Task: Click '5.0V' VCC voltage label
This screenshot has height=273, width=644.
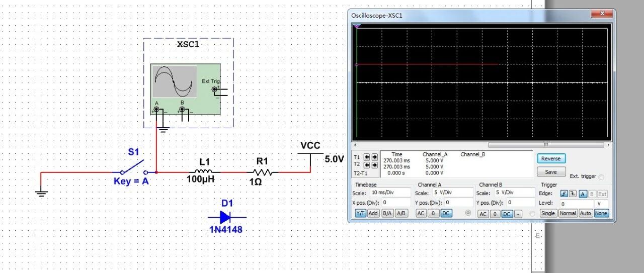Action: [x=334, y=159]
